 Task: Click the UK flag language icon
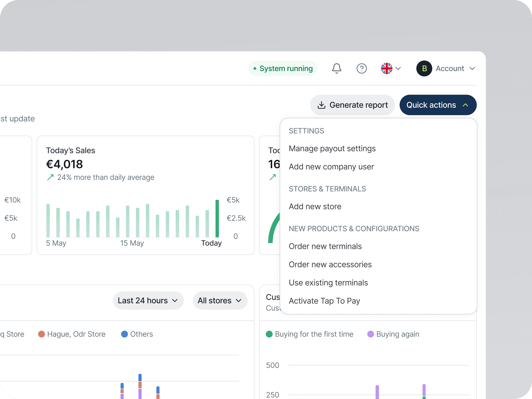coord(387,68)
